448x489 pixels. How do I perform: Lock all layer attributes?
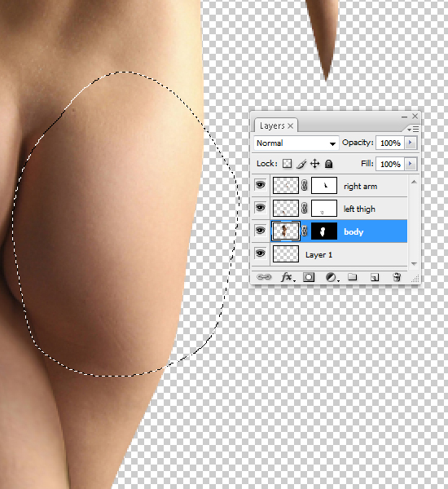328,164
